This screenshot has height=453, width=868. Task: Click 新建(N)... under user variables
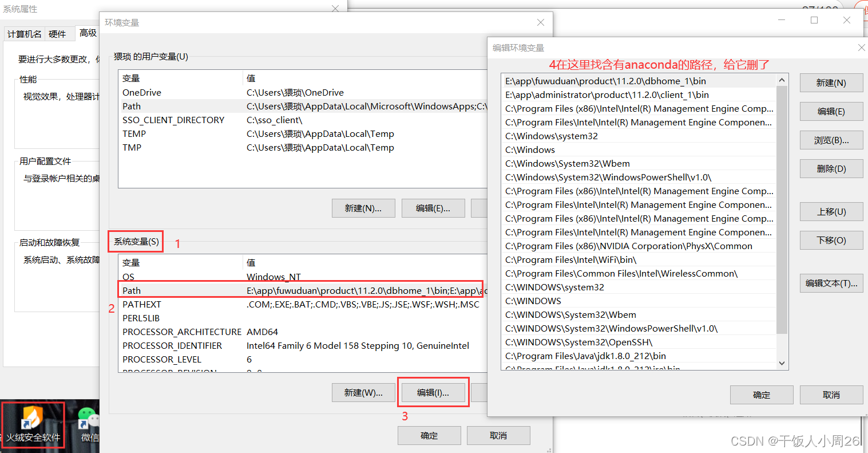click(x=363, y=208)
